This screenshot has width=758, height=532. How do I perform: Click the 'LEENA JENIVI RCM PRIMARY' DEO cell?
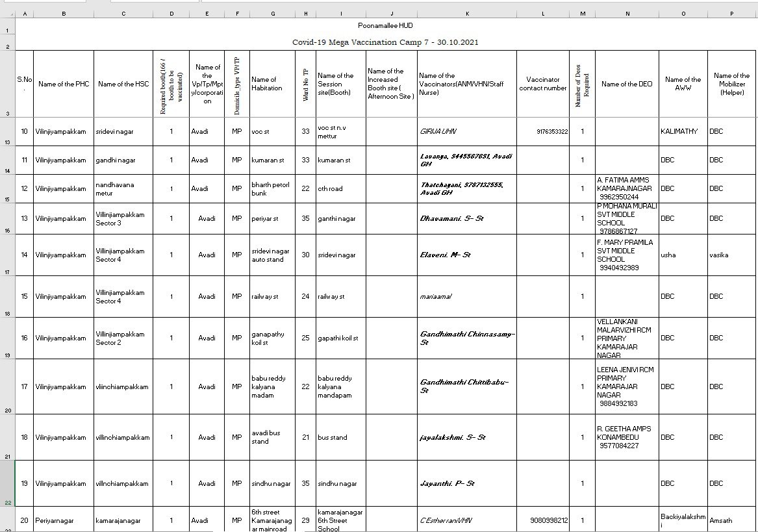click(627, 386)
